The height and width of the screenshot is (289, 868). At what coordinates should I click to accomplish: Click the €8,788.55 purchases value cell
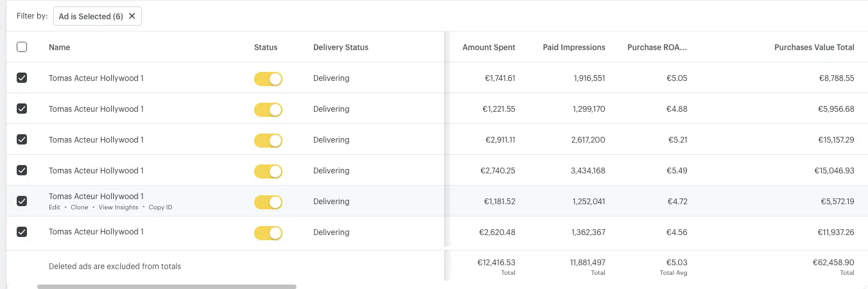coord(837,78)
